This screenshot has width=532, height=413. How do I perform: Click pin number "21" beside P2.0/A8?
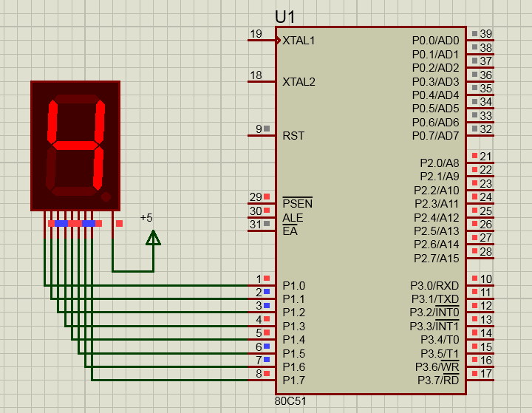tap(486, 156)
